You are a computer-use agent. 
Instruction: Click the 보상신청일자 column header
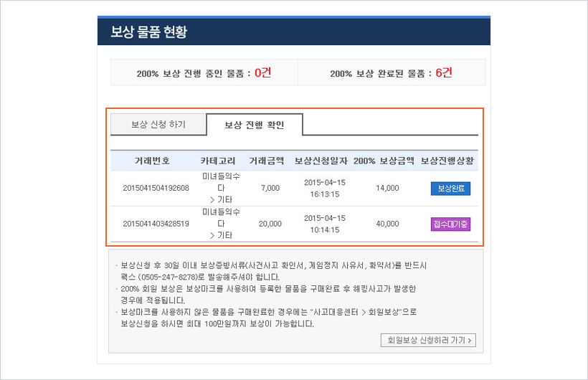pyautogui.click(x=321, y=161)
